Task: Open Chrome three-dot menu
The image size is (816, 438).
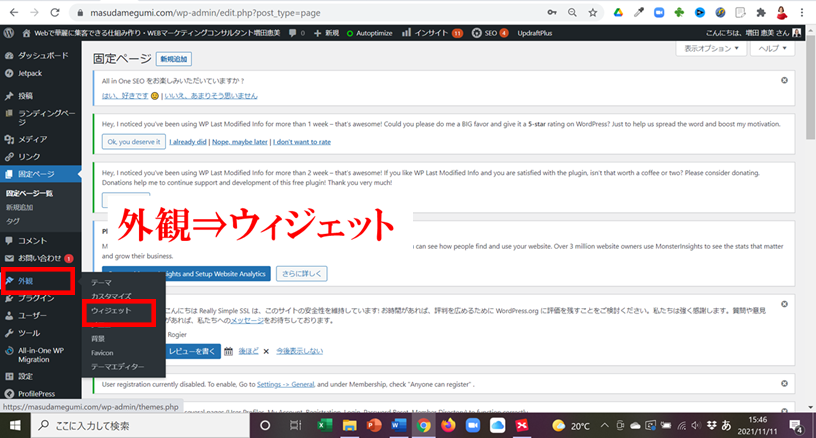Action: point(801,12)
